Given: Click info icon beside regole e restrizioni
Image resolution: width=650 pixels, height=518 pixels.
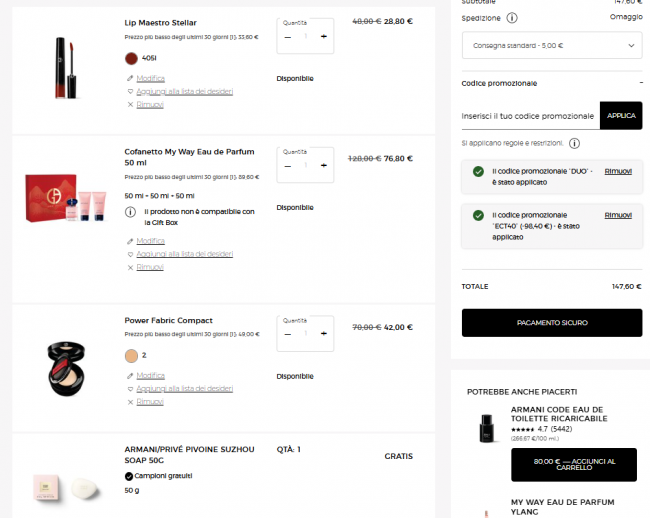Looking at the screenshot, I should 574,143.
